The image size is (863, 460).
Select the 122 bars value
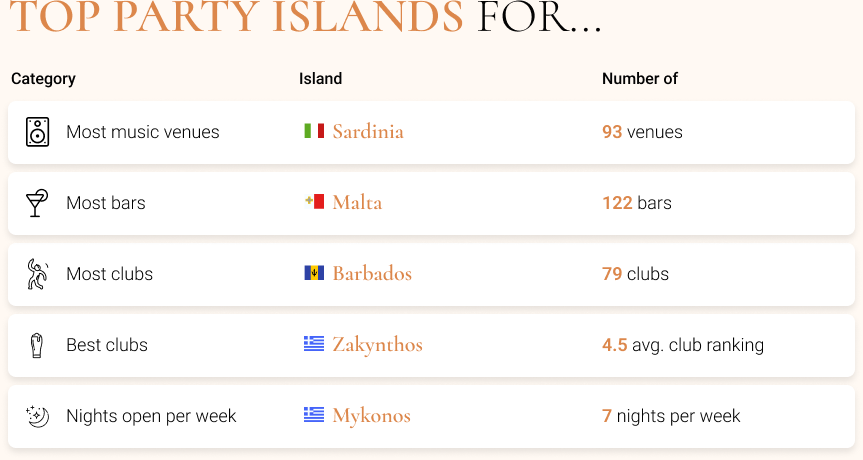(637, 203)
